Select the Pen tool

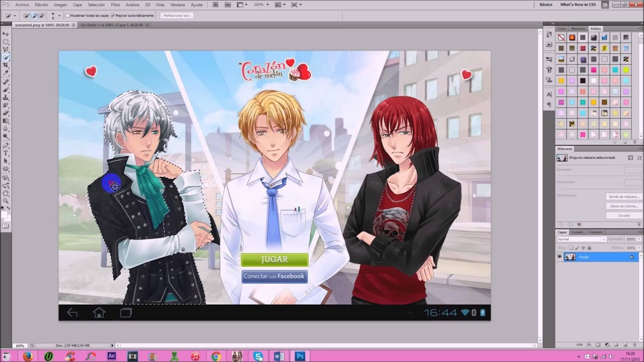pos(6,145)
